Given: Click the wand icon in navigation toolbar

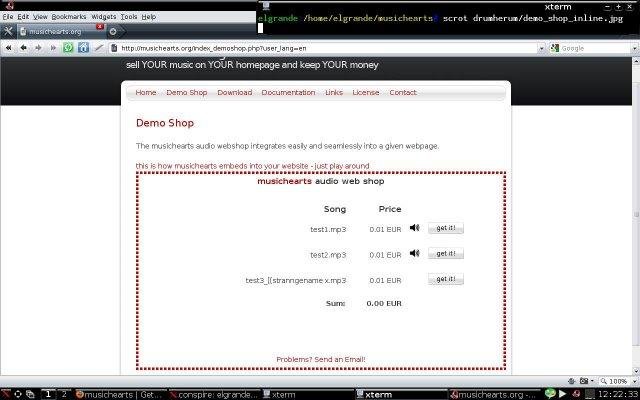Looking at the screenshot, I should click(98, 48).
